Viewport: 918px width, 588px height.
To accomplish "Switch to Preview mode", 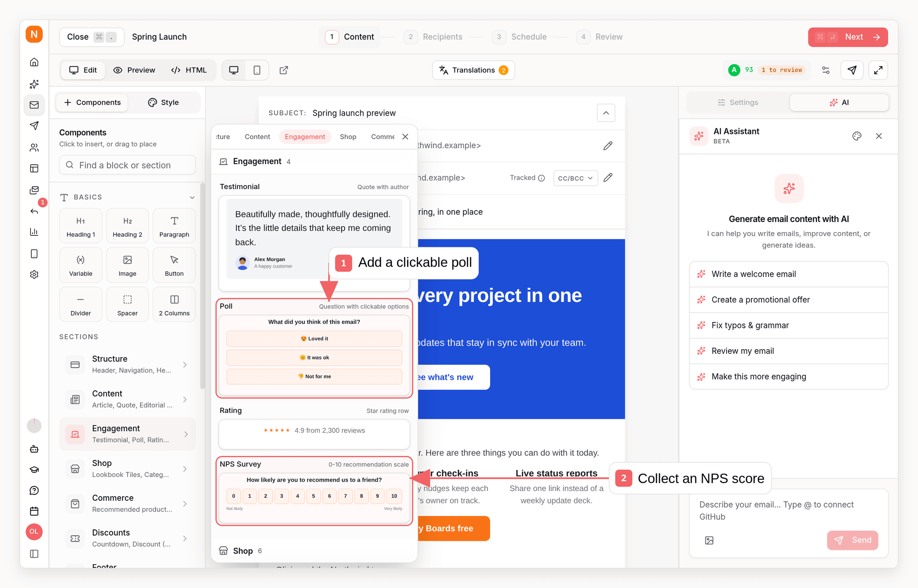I will click(134, 70).
